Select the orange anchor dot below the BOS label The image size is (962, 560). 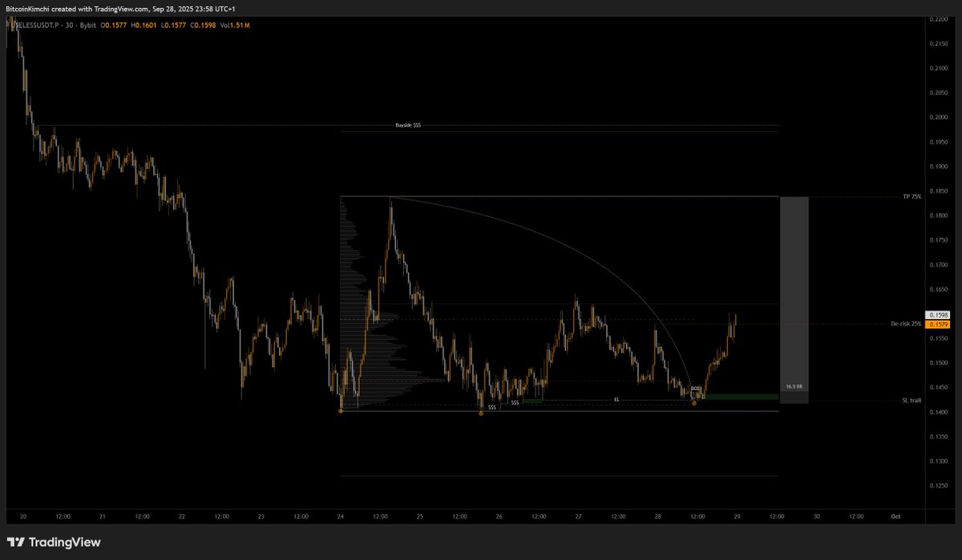(694, 403)
